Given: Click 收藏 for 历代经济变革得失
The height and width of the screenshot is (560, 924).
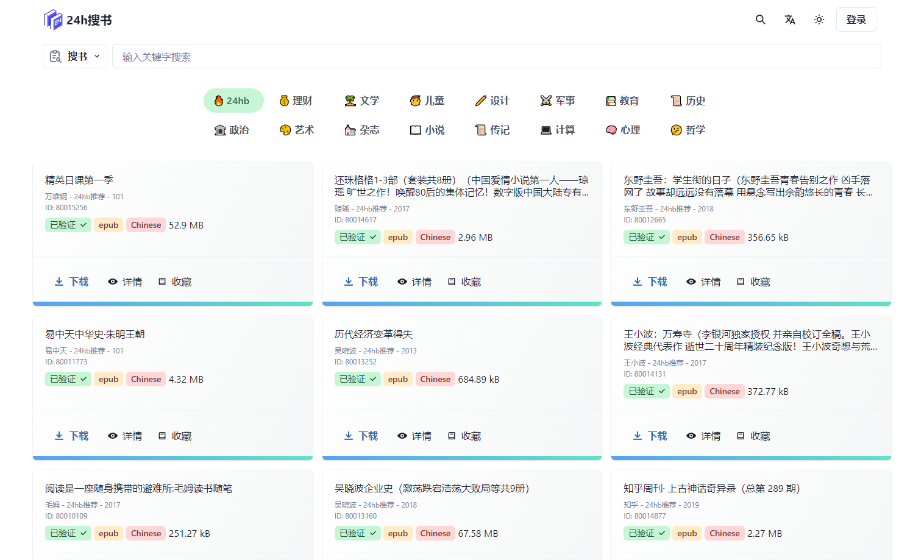Looking at the screenshot, I should pyautogui.click(x=464, y=436).
